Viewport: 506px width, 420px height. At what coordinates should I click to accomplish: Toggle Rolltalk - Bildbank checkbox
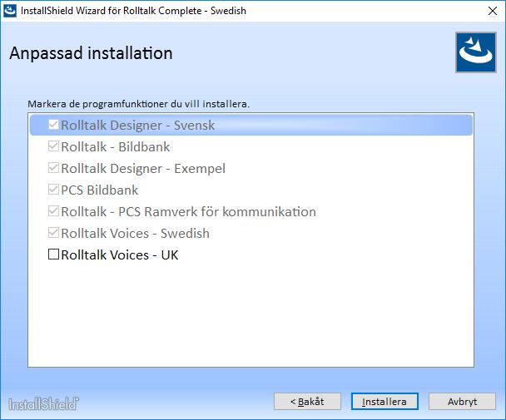(x=53, y=146)
